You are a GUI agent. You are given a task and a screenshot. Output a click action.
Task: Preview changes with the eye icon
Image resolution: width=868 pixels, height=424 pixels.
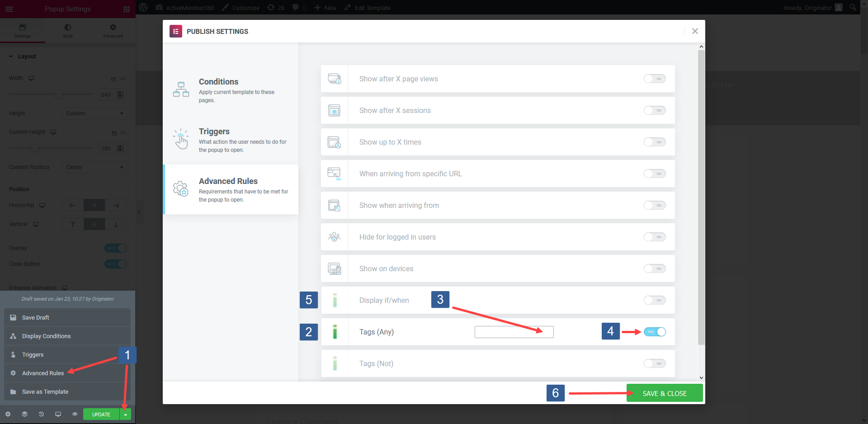75,414
